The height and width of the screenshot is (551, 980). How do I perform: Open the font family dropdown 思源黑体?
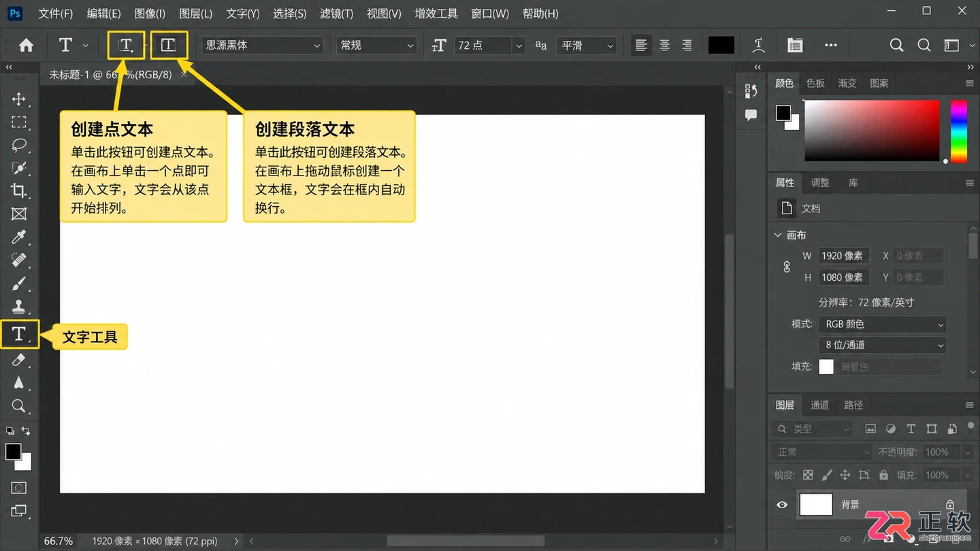click(263, 46)
